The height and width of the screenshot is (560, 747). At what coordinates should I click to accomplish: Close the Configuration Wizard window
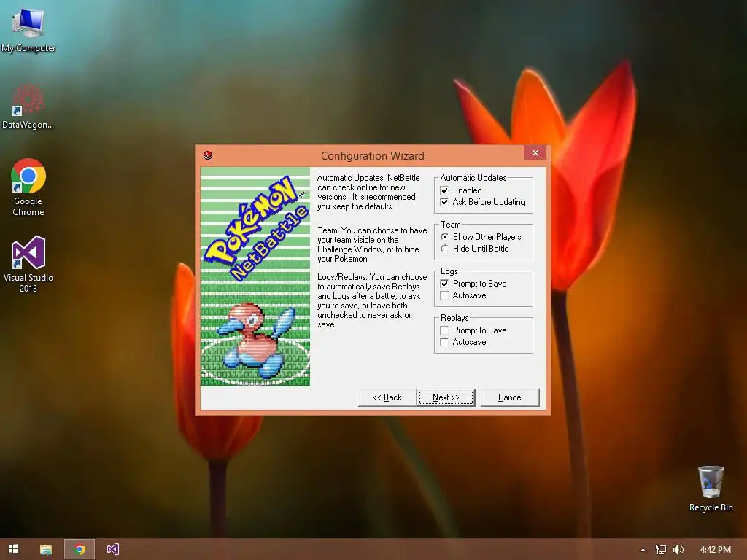point(535,153)
